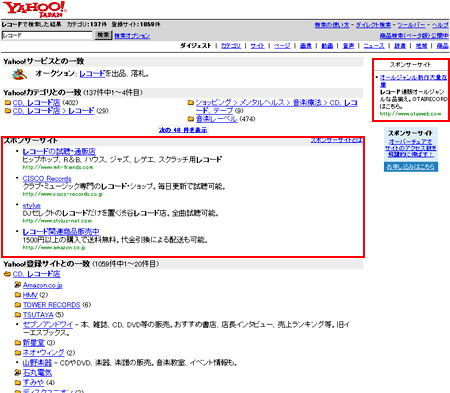
Task: Open ヘルプ help link
Action: pyautogui.click(x=440, y=25)
